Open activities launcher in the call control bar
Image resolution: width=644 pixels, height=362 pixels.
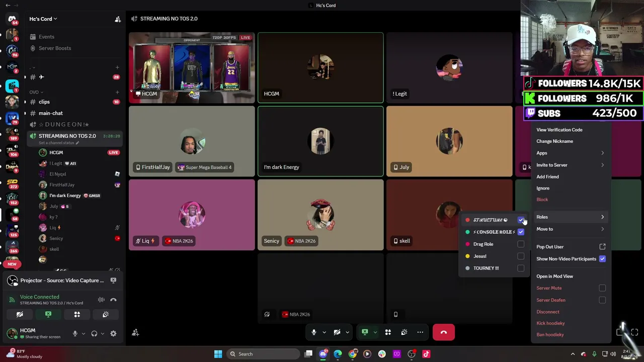point(388,332)
